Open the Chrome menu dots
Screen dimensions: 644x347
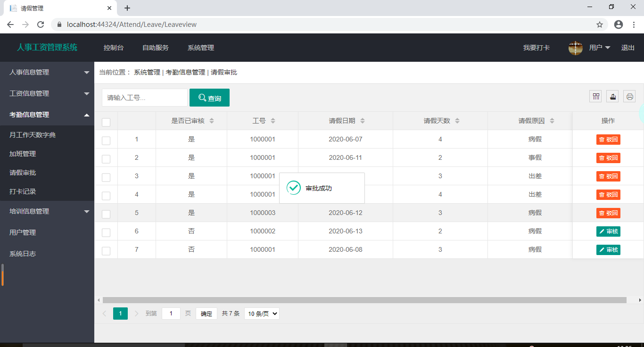[x=634, y=25]
